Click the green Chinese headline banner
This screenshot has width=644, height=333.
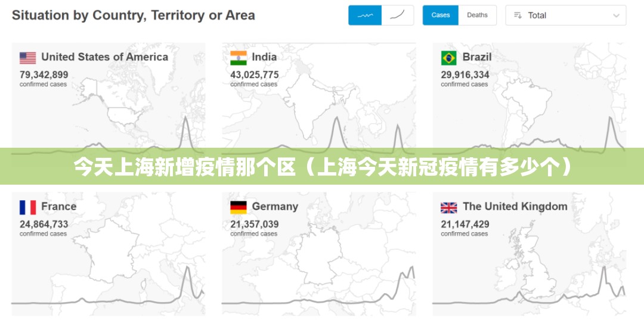point(322,167)
